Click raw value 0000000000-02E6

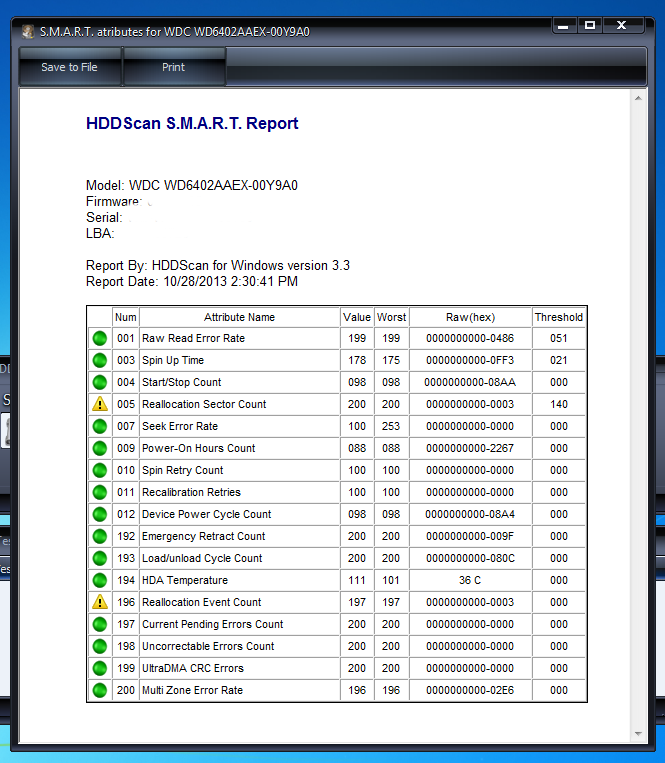(470, 690)
